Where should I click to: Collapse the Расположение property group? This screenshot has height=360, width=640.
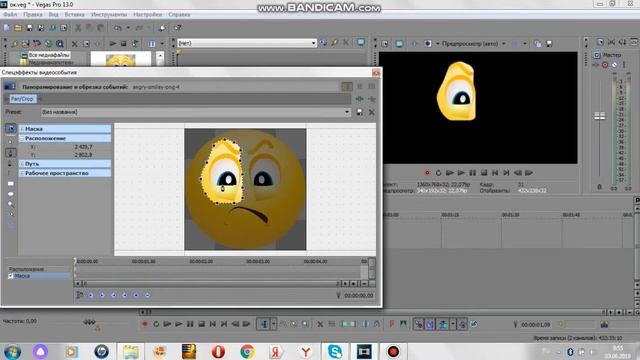click(x=22, y=139)
